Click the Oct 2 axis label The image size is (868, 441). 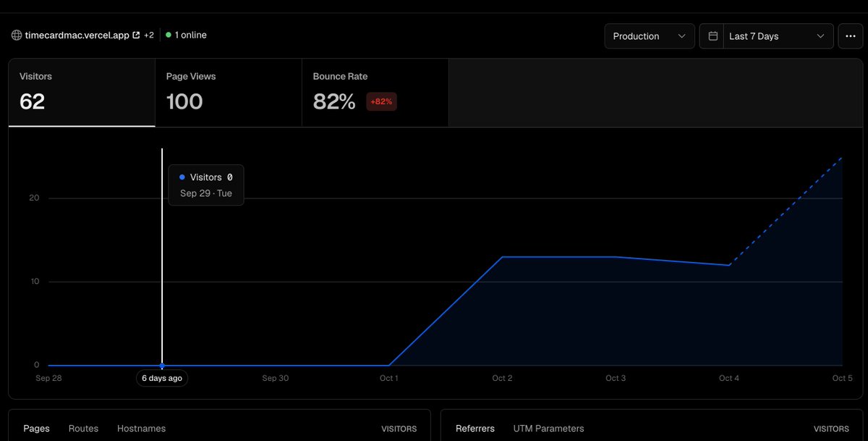click(503, 378)
